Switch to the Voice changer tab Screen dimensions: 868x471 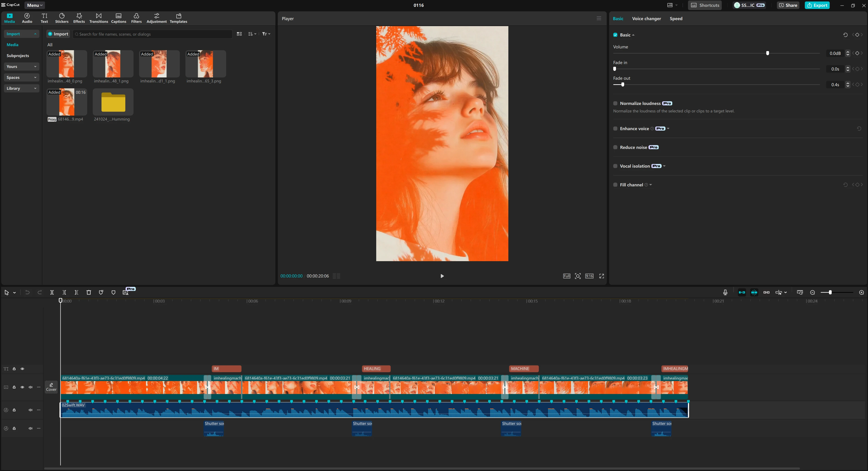pos(646,19)
